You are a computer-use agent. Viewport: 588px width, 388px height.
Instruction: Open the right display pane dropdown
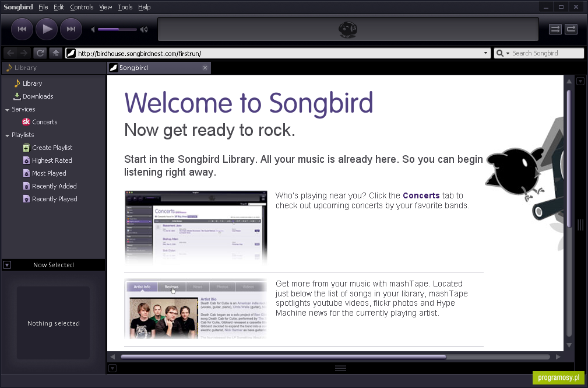tap(580, 81)
